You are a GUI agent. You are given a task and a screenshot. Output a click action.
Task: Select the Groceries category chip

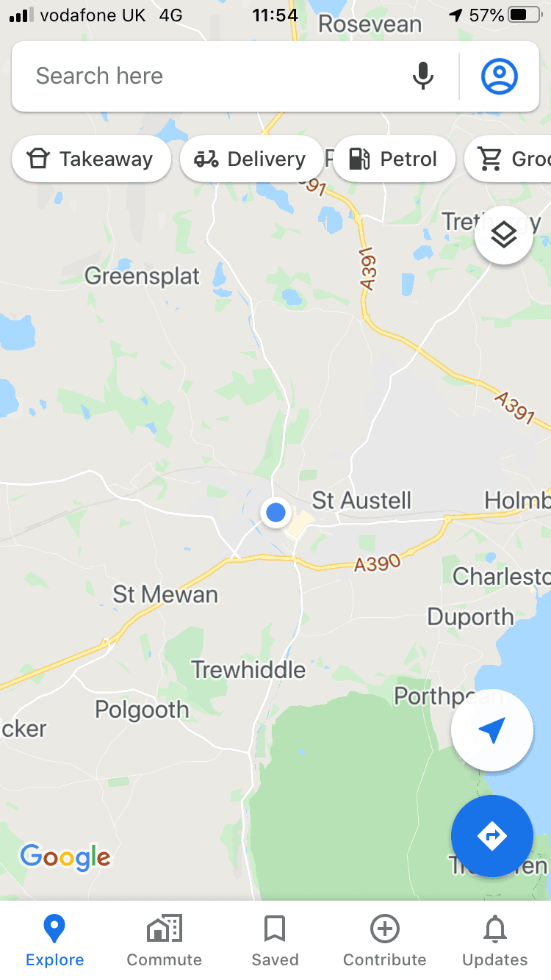(508, 159)
